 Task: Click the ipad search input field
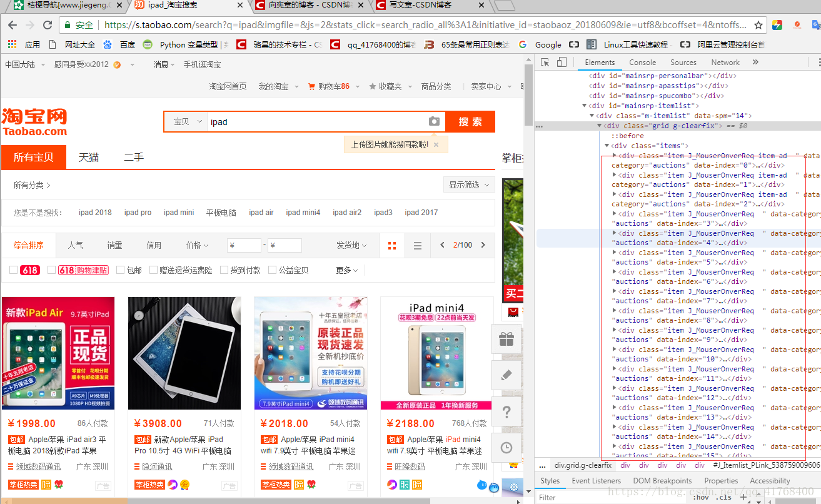click(317, 121)
